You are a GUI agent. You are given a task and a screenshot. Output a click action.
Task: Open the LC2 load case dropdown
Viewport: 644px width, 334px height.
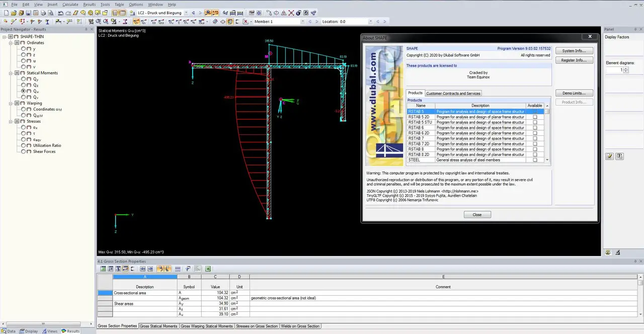[186, 13]
